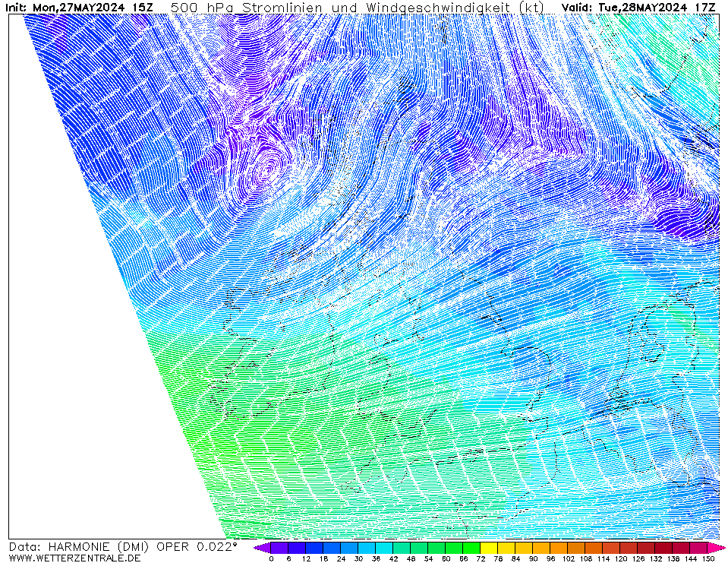728x563 pixels.
Task: Pick the magenta 144–150 kt legend swatch
Action: pyautogui.click(x=699, y=548)
